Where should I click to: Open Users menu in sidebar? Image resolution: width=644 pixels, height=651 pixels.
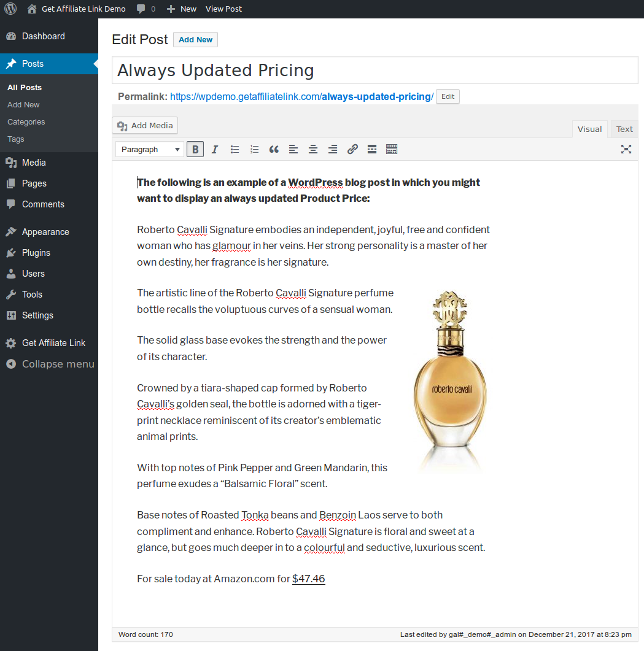(49, 274)
